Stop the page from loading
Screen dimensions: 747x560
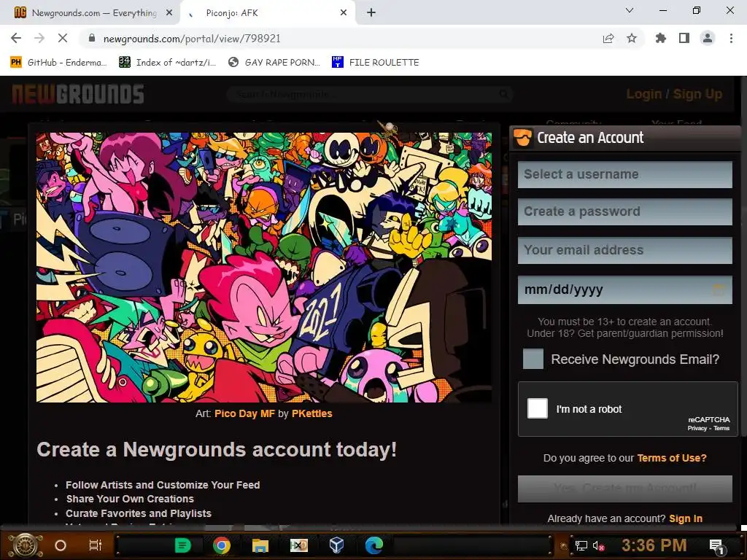tap(63, 38)
